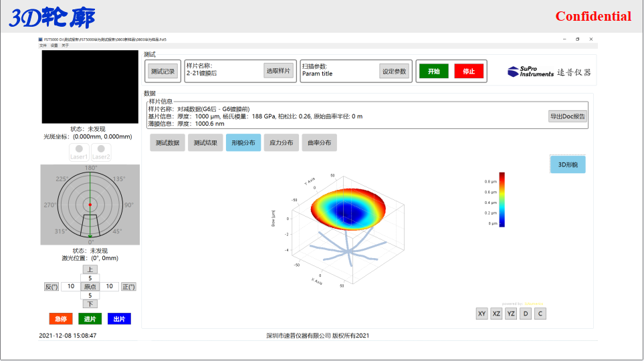Click the timestamp 2021-12-08 15:08:47
This screenshot has width=644, height=361.
click(68, 336)
